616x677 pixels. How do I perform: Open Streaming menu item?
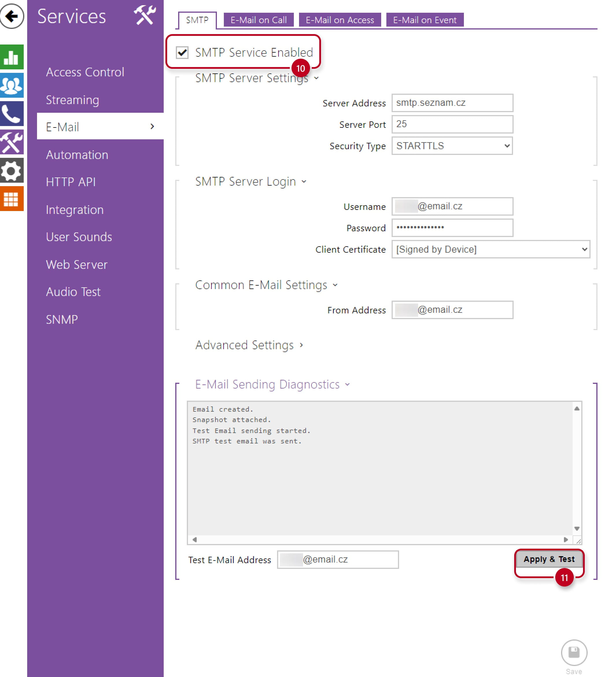73,100
